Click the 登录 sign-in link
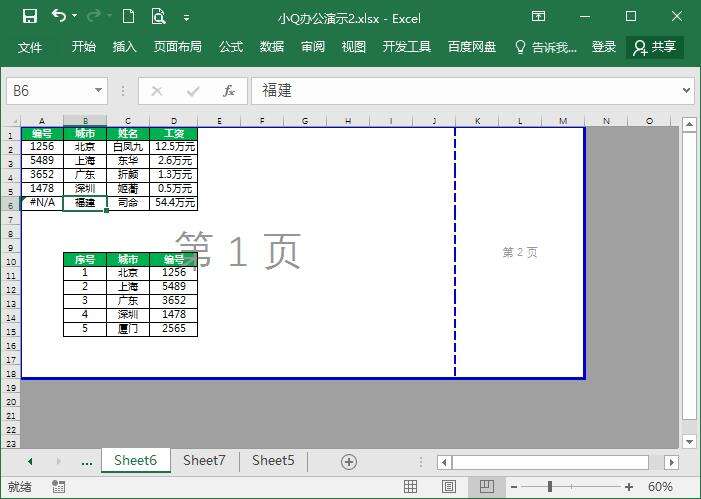 click(x=604, y=47)
